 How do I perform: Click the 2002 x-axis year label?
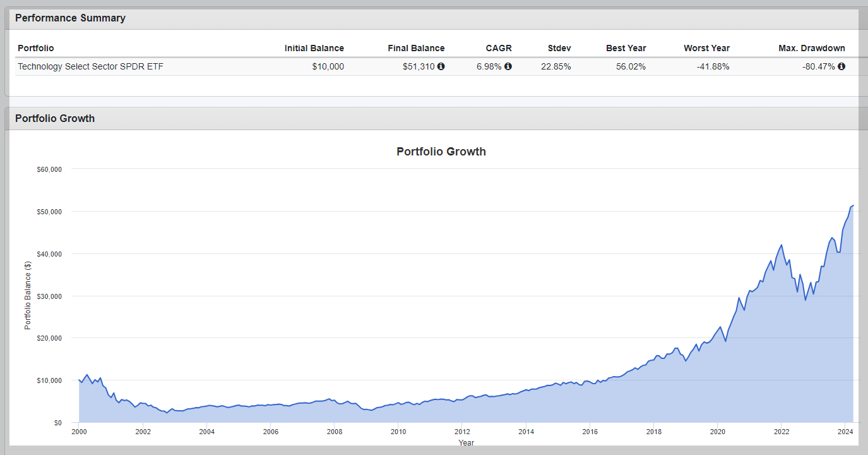[143, 432]
